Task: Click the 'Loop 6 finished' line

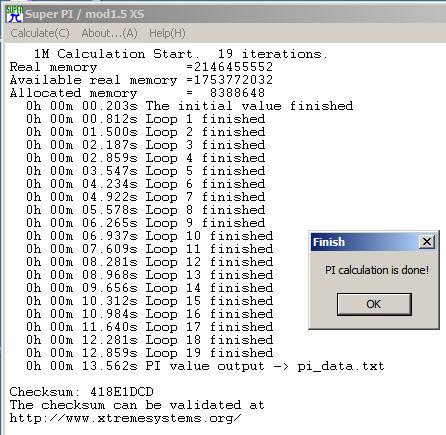Action: click(146, 184)
